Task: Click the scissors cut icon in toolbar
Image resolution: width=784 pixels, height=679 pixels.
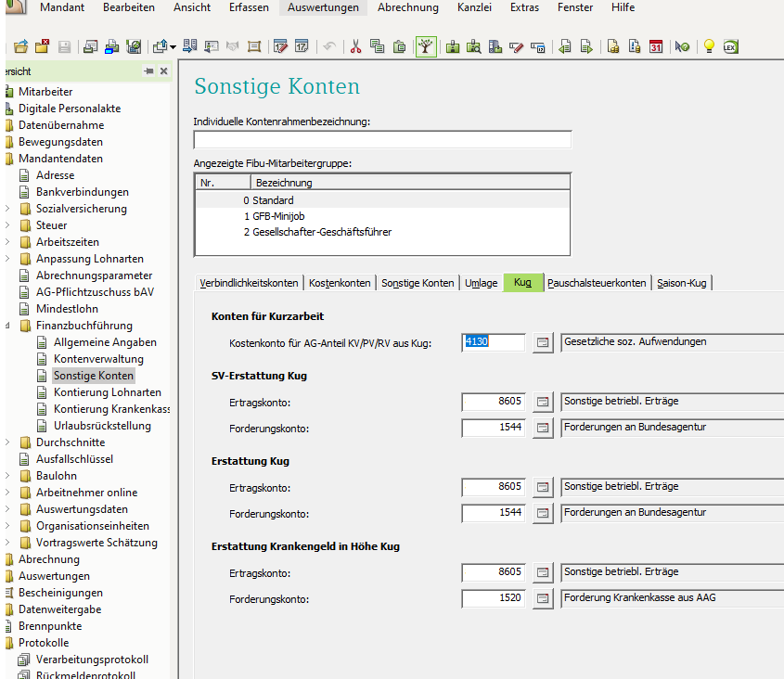Action: 355,46
